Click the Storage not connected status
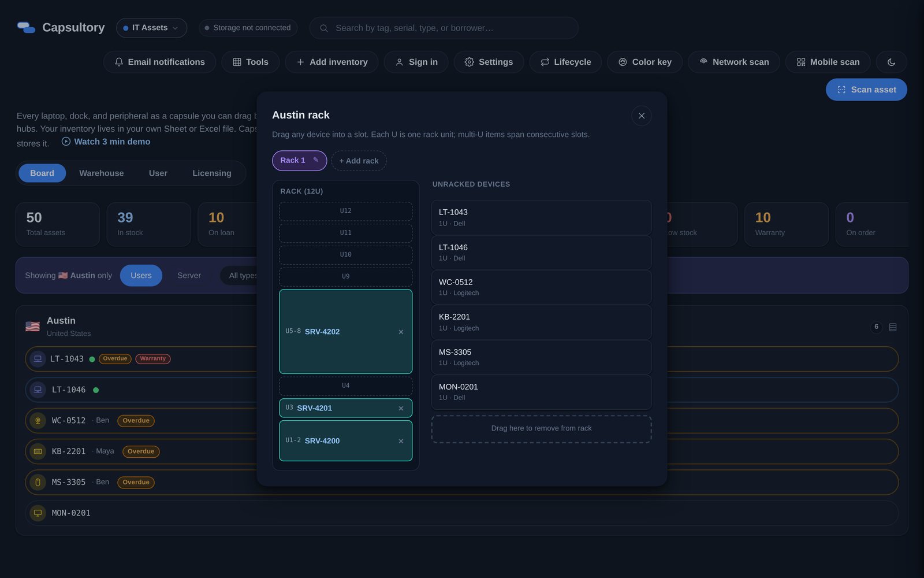This screenshot has height=578, width=924. click(x=248, y=28)
